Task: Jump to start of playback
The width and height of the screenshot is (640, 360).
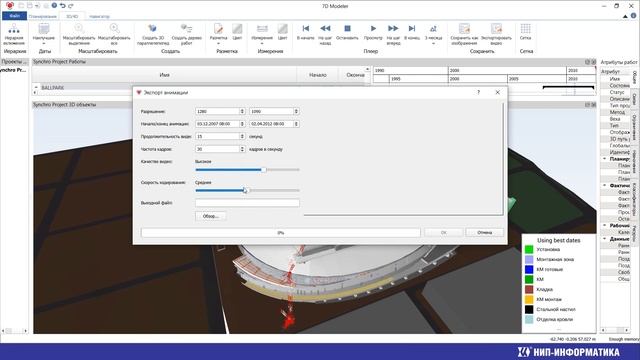Action: (305, 32)
